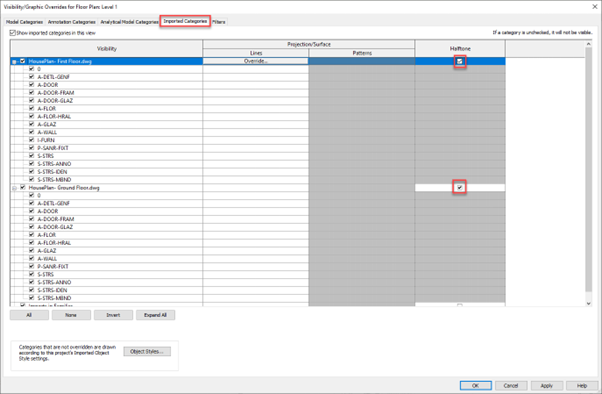This screenshot has height=394, width=602.
Task: Click the All button
Action: [29, 315]
